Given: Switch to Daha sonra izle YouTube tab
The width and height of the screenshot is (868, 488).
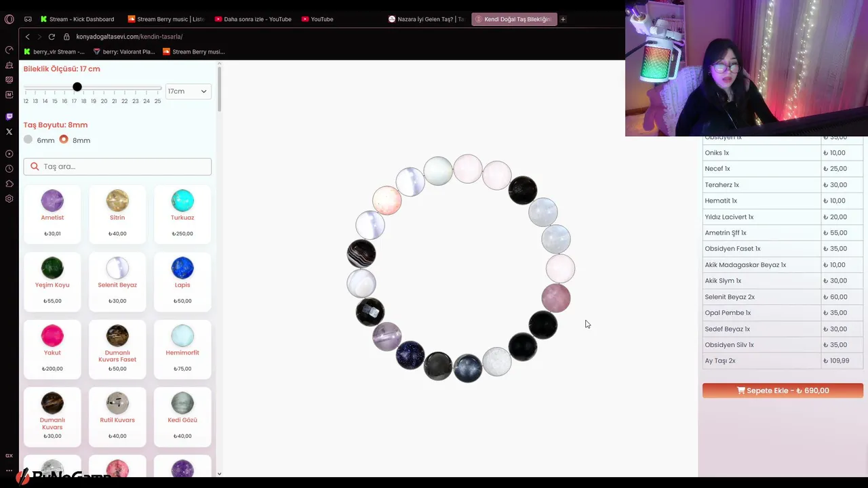Looking at the screenshot, I should 253,19.
